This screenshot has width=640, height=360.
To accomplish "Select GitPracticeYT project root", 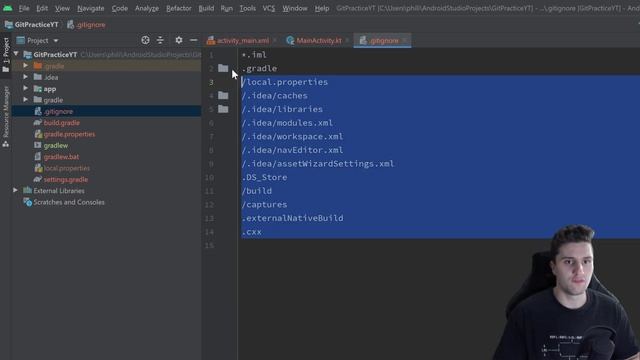I will [55, 55].
